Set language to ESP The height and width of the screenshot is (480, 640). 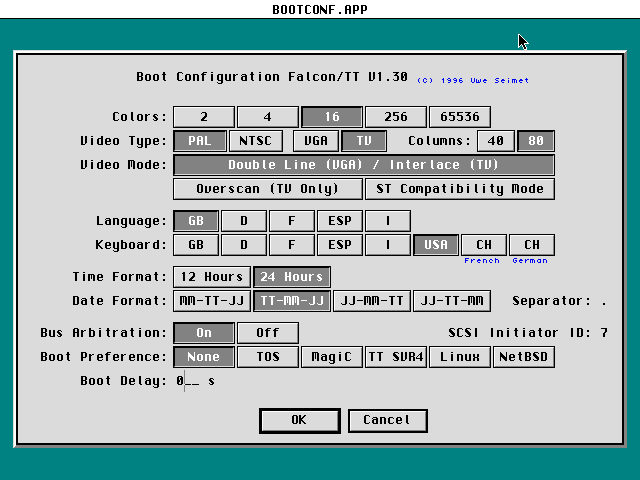[x=339, y=221]
